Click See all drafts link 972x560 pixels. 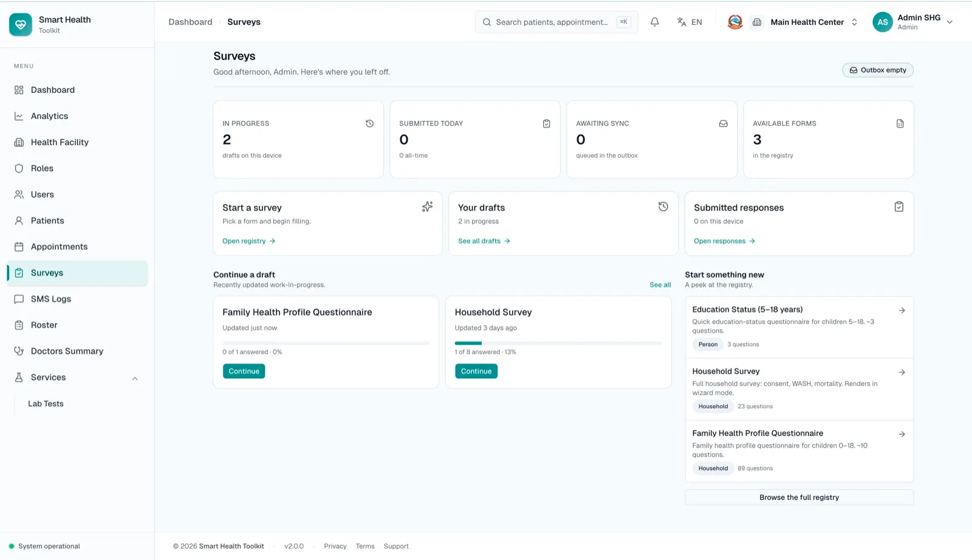pos(484,241)
